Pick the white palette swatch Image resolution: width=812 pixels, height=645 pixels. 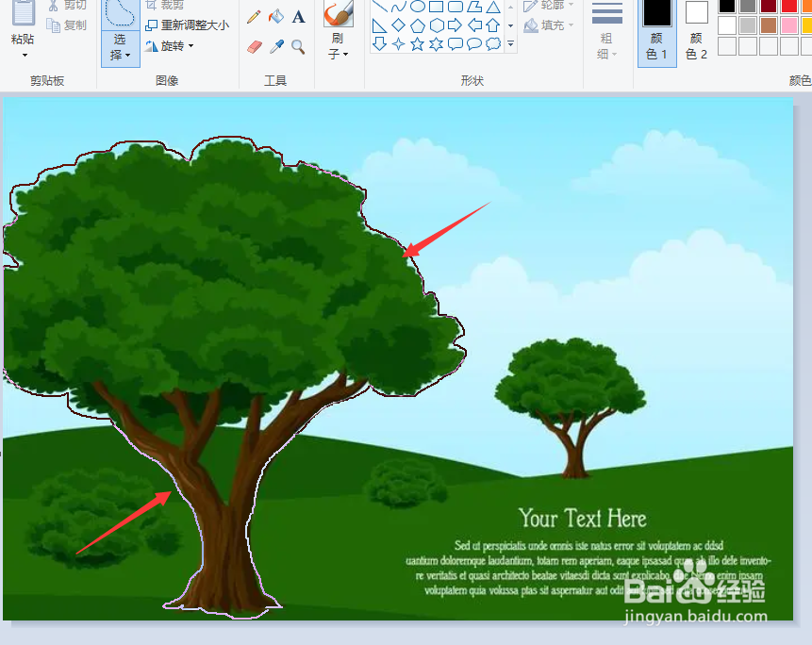727,25
